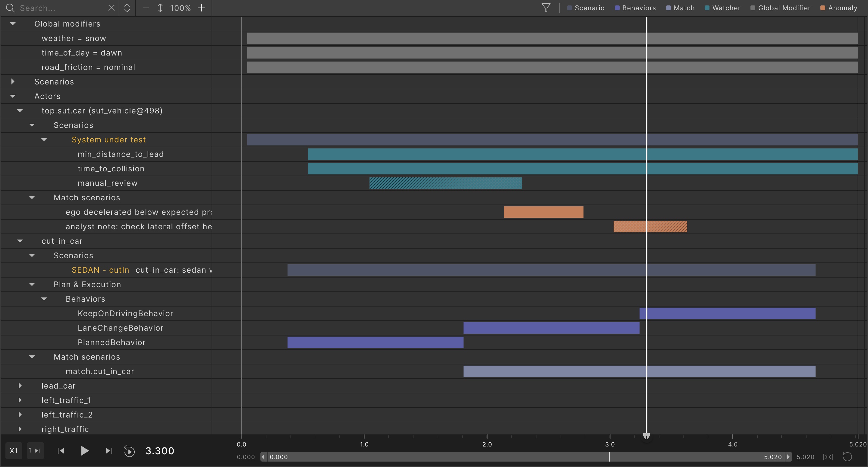The image size is (868, 467).
Task: Collapse the Actors group
Action: pyautogui.click(x=13, y=96)
